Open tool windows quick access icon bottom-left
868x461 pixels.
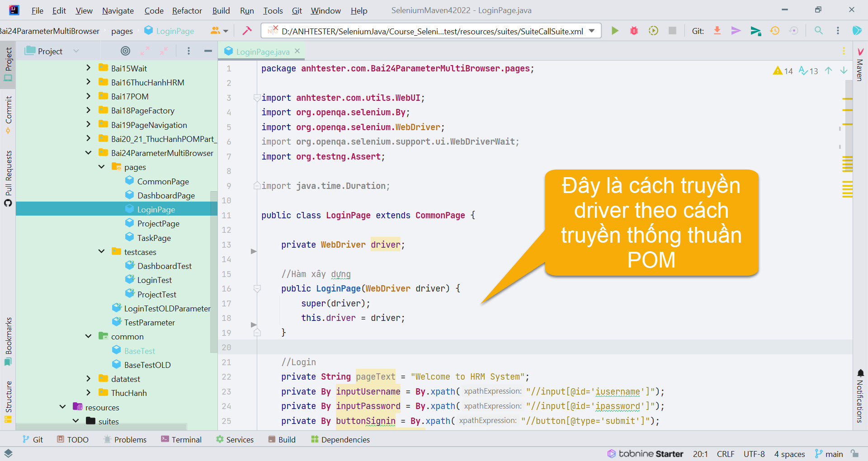[8, 453]
